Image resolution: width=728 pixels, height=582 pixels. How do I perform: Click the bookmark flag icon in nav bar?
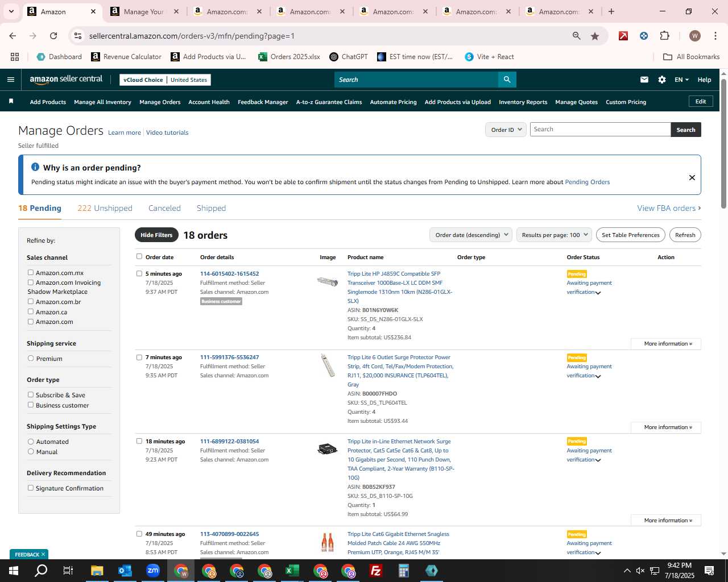[11, 101]
